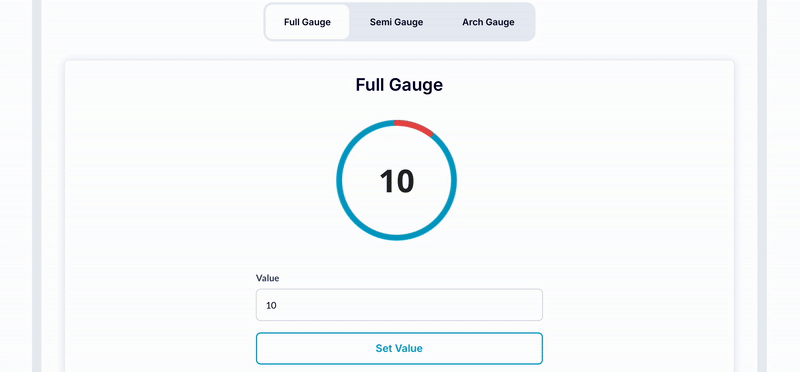Screen dimensions: 800x372
Task: Click the red segment of the gauge
Action: [415, 127]
